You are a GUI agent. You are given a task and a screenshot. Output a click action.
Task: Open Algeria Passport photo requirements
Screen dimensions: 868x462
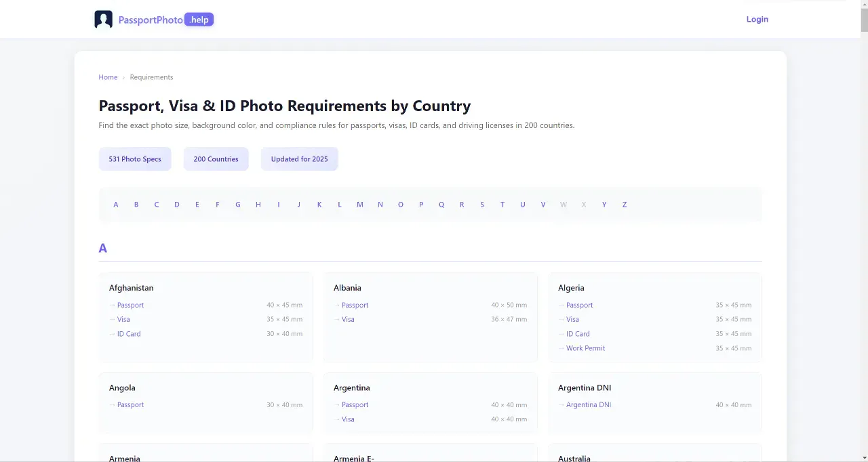[579, 306]
